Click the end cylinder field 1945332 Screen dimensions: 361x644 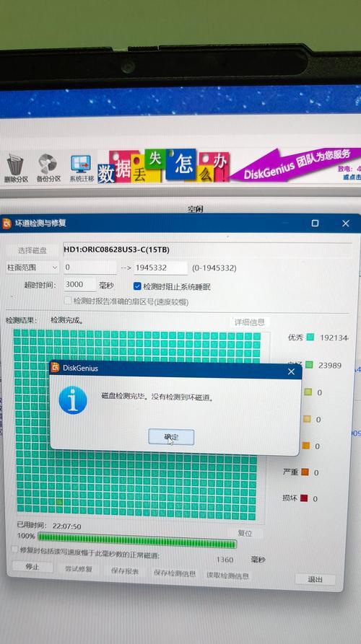(161, 268)
